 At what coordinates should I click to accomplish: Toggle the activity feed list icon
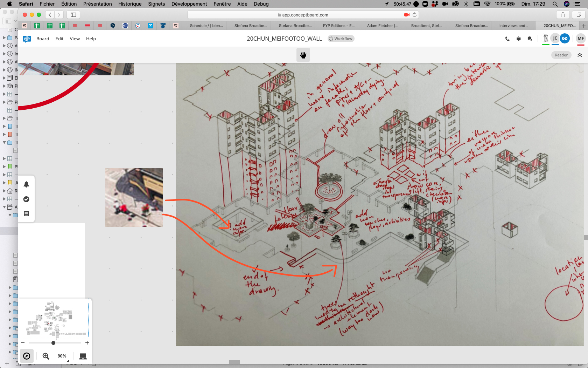tap(26, 214)
